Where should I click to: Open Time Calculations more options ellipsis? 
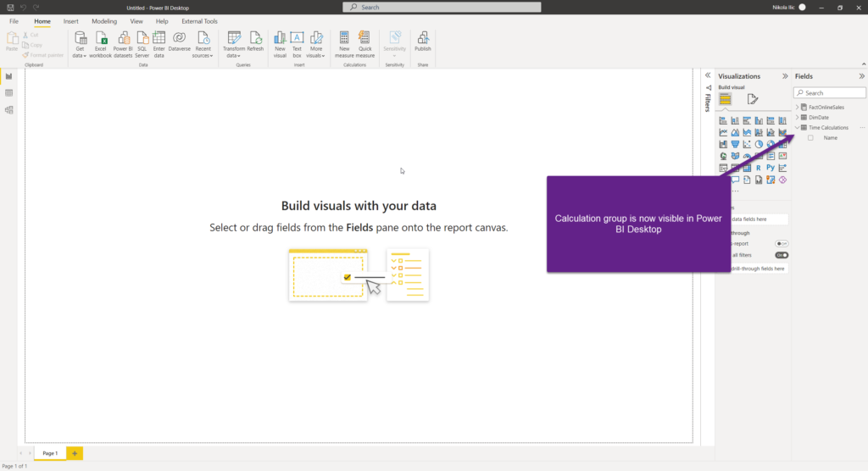[862, 127]
